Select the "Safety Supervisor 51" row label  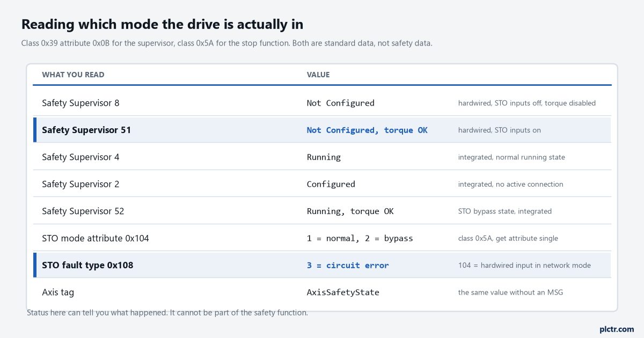tap(86, 130)
